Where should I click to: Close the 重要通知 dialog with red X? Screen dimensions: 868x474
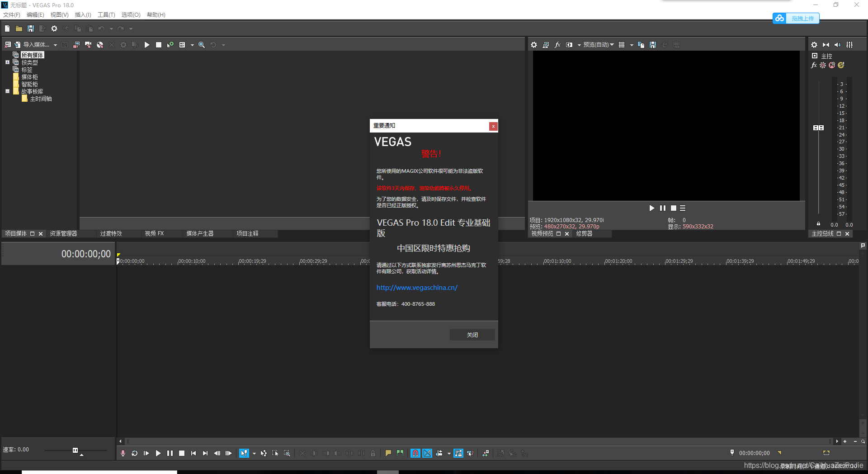pyautogui.click(x=493, y=126)
